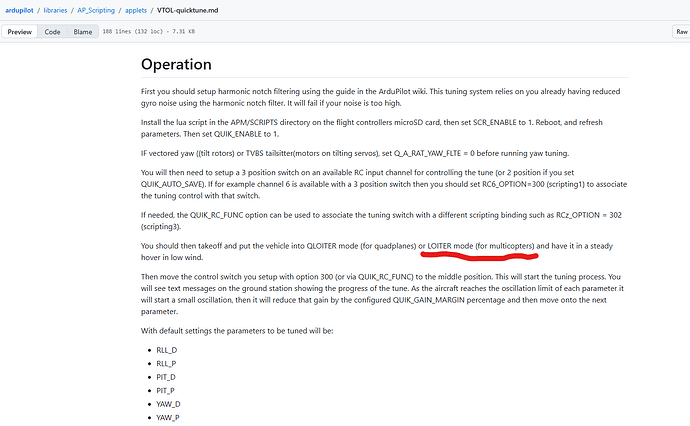The image size is (690, 426).
Task: Switch to the Preview tab
Action: (x=20, y=32)
